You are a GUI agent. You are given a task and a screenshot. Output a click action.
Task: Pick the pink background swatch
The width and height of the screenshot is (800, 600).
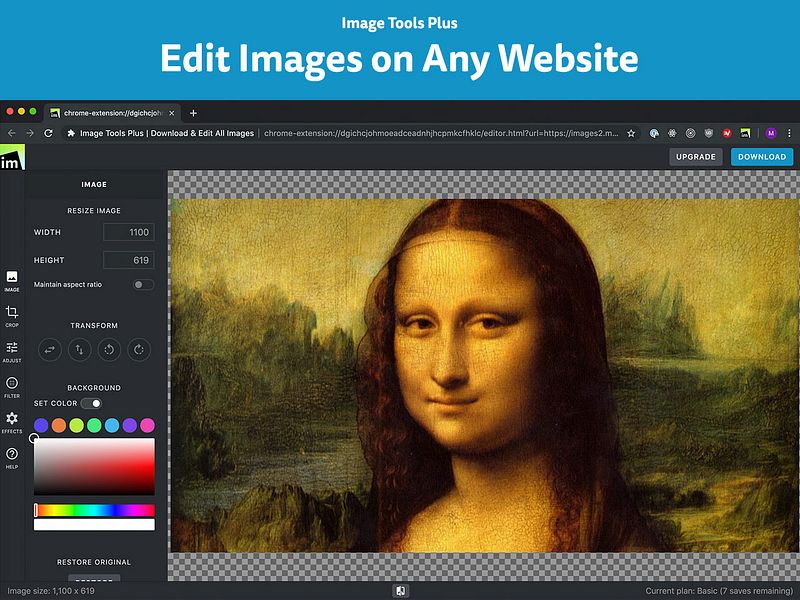pos(147,425)
